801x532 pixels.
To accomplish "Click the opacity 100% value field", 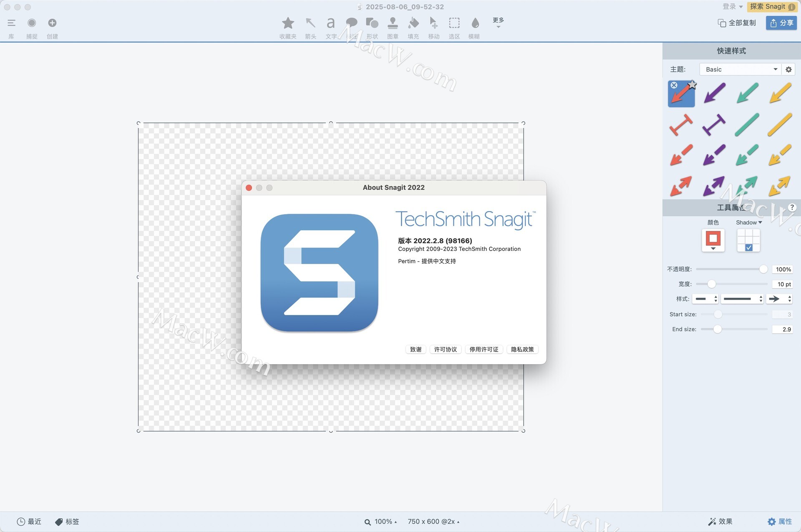I will pos(782,270).
